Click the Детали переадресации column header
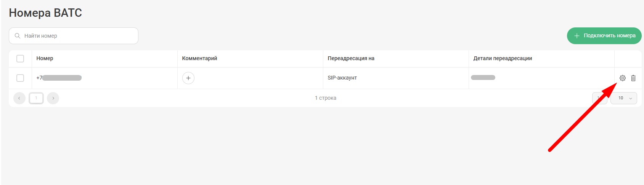The width and height of the screenshot is (644, 185). [x=503, y=59]
